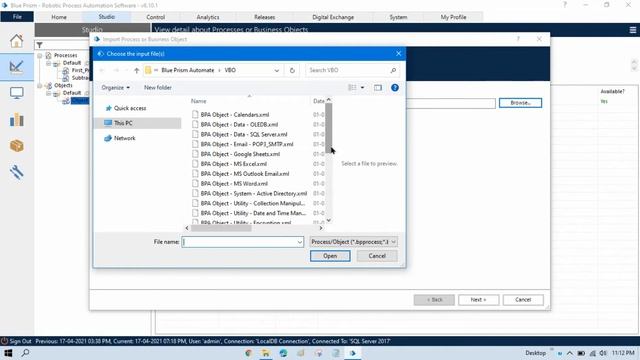Click the search magnifier in Search VBO box
This screenshot has height=360, width=640.
393,70
